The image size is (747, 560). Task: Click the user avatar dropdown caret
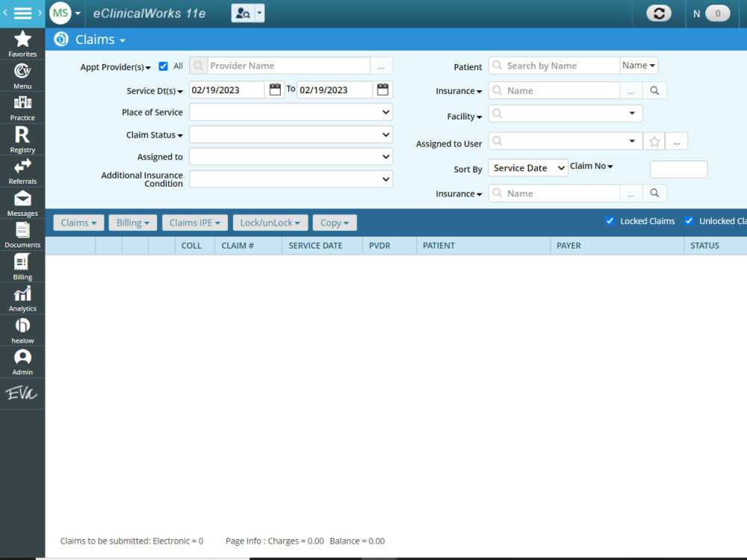[78, 13]
